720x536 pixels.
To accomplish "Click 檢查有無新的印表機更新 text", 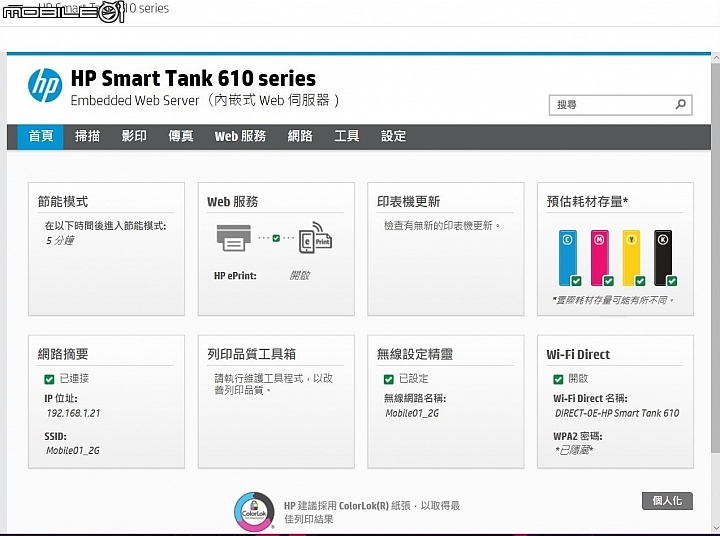I will point(442,226).
